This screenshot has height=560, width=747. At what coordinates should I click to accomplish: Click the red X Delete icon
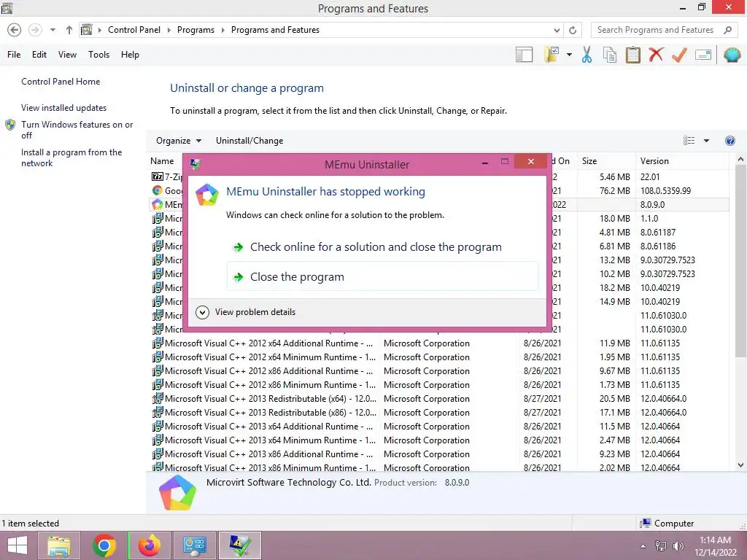coord(656,55)
